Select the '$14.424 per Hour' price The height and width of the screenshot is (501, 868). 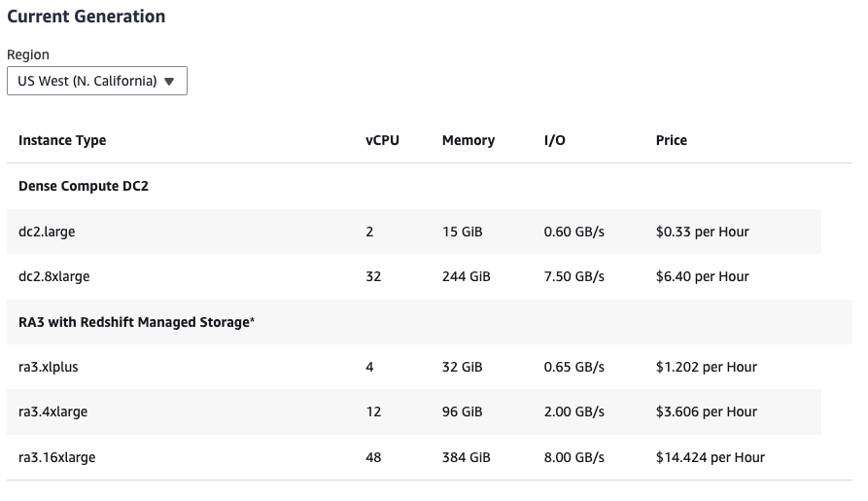click(711, 457)
